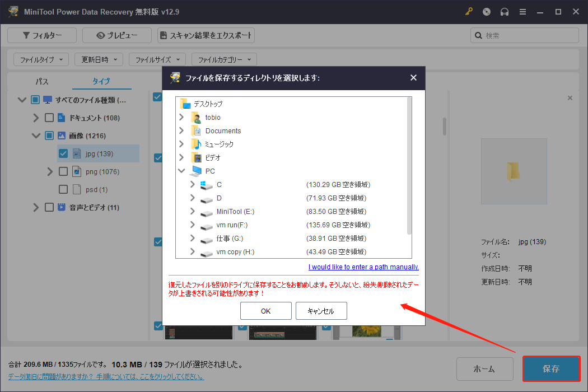Expand the 音声とビデオ (11) node

pos(36,207)
